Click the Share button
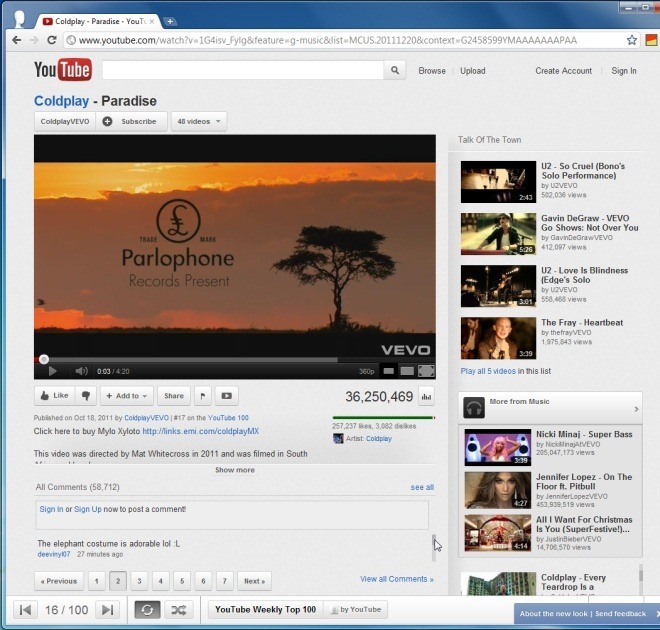The width and height of the screenshot is (660, 630). point(174,396)
